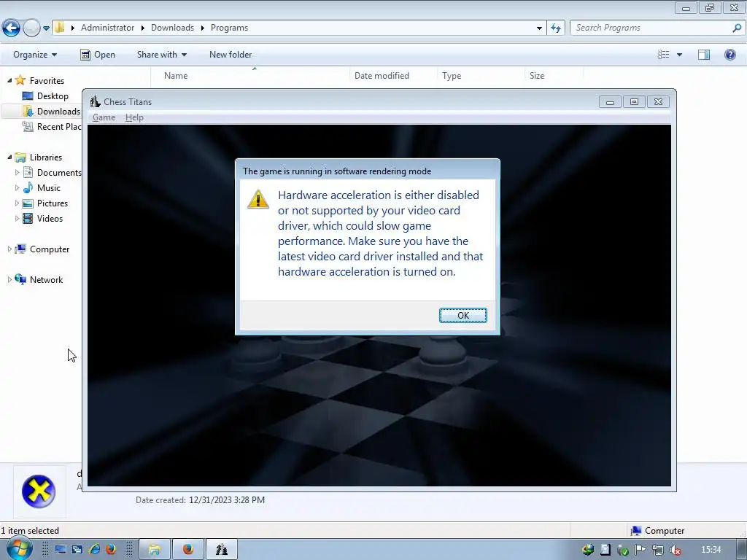Select the Music library icon
This screenshot has height=560, width=747.
[x=28, y=187]
